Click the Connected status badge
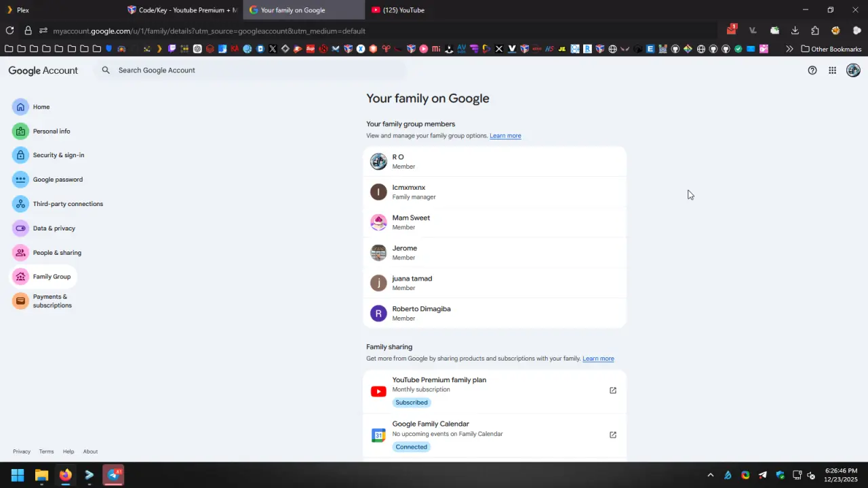The height and width of the screenshot is (488, 868). click(412, 447)
